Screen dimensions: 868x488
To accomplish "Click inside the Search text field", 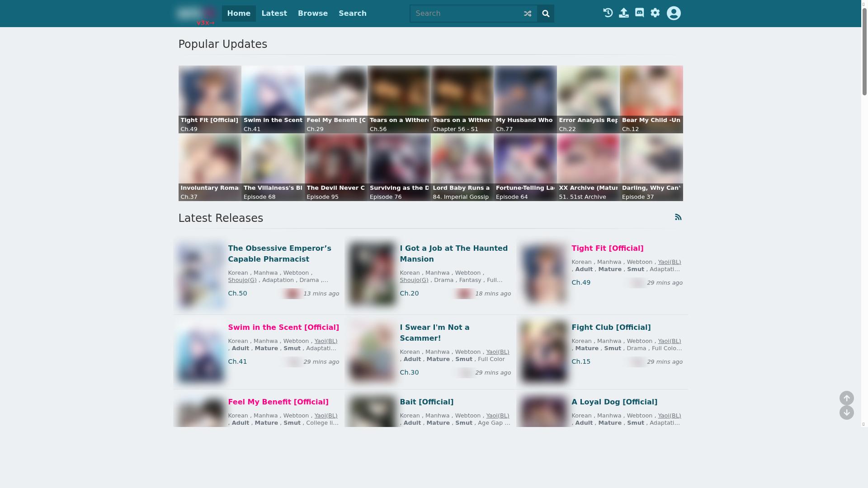I will (466, 14).
